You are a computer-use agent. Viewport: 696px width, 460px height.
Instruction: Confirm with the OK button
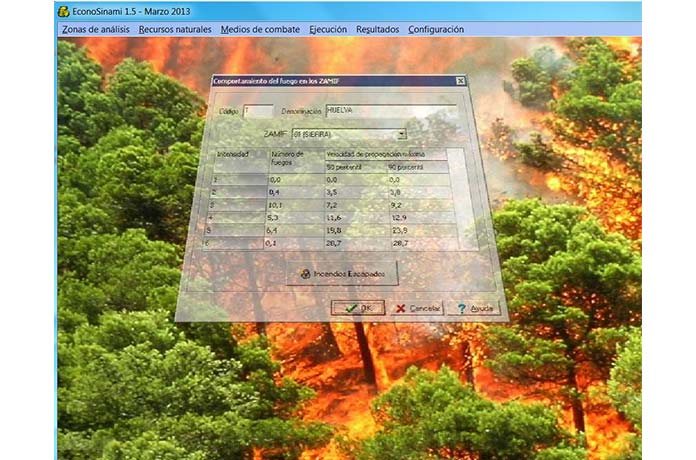358,309
